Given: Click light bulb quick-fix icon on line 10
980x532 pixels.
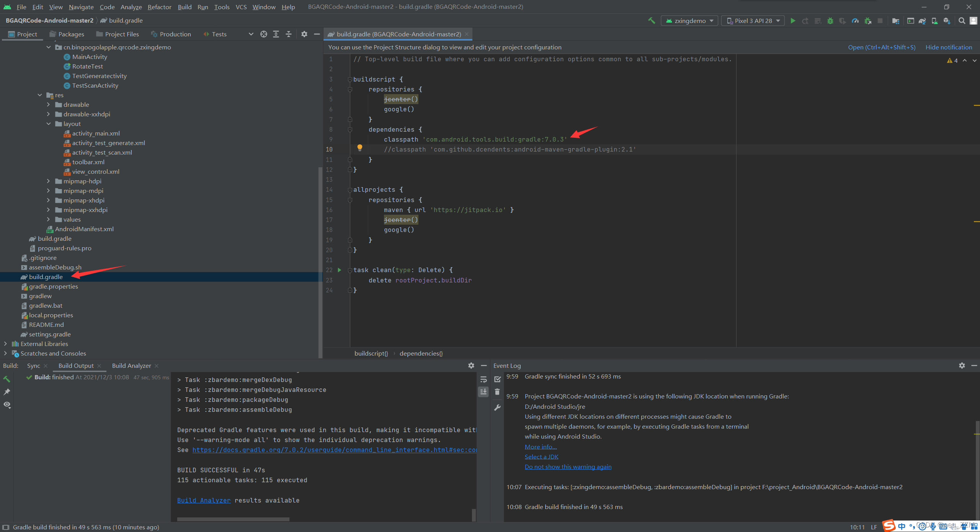Looking at the screenshot, I should click(359, 148).
